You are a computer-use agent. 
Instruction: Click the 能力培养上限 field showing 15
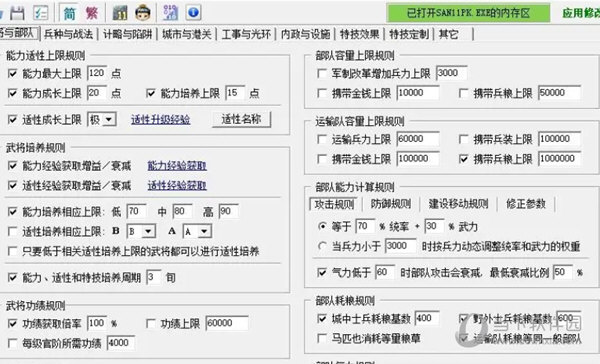(235, 93)
